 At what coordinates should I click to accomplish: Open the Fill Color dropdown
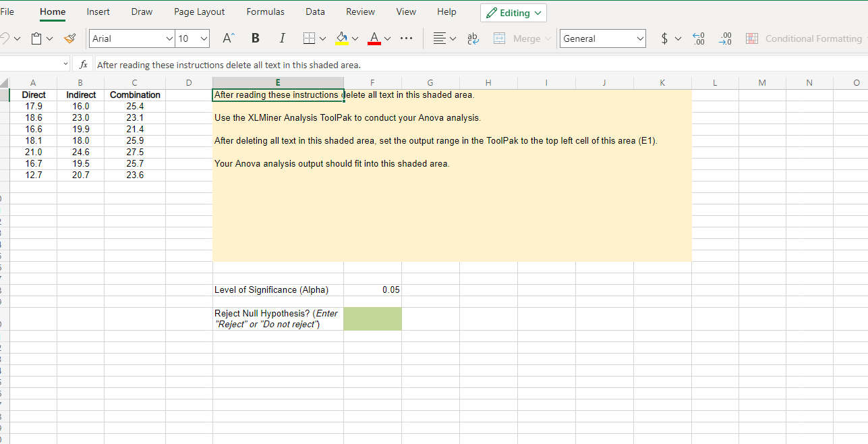point(355,38)
